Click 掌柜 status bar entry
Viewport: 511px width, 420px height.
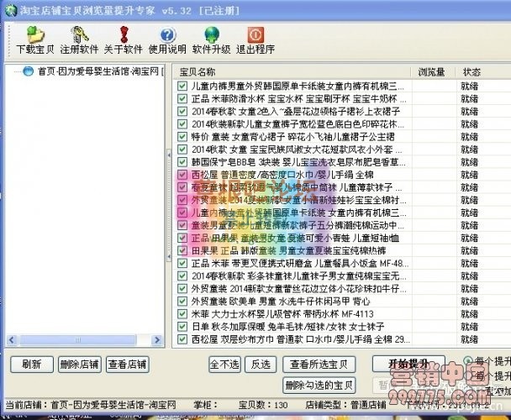pos(205,405)
